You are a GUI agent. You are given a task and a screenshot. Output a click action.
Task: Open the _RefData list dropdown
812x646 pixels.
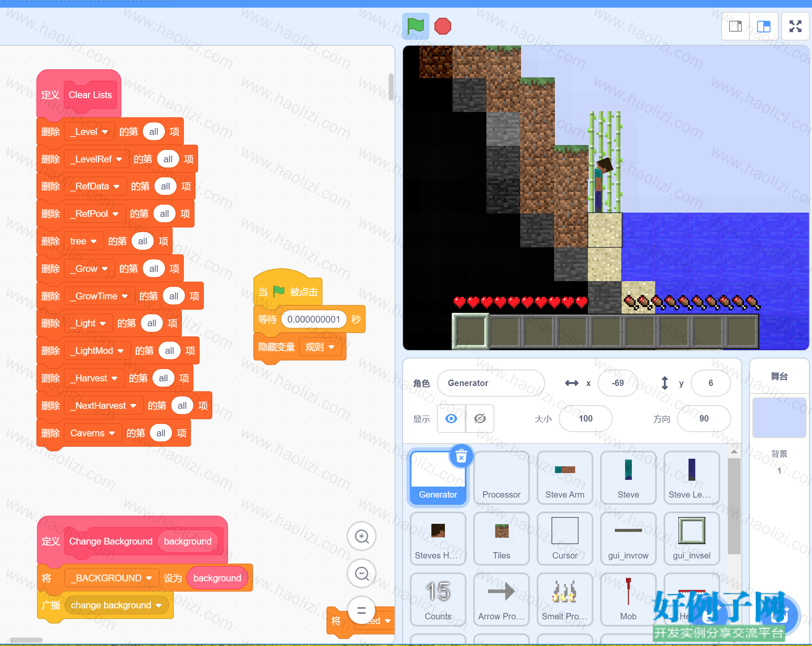(x=95, y=186)
